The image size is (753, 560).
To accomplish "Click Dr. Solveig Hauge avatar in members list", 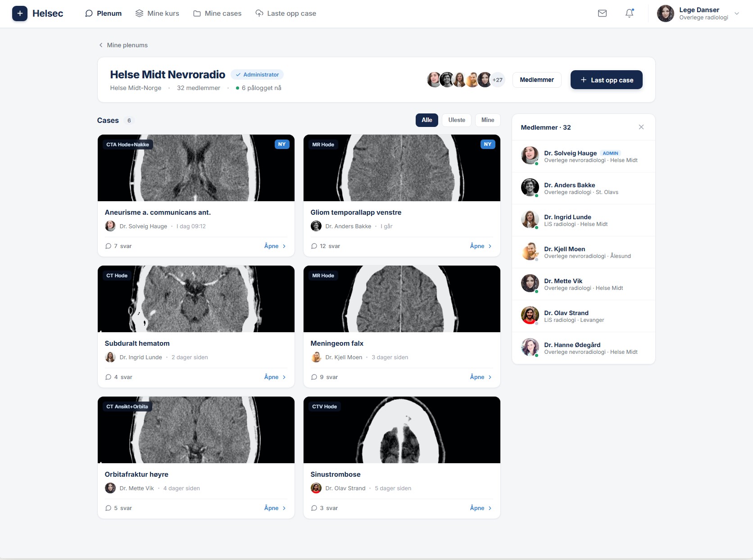I will [530, 155].
